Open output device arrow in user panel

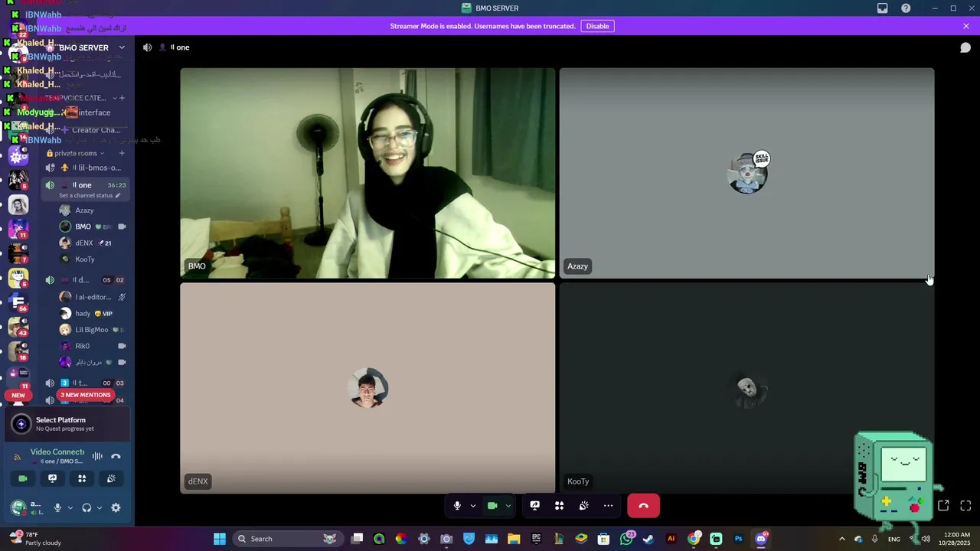pos(99,508)
